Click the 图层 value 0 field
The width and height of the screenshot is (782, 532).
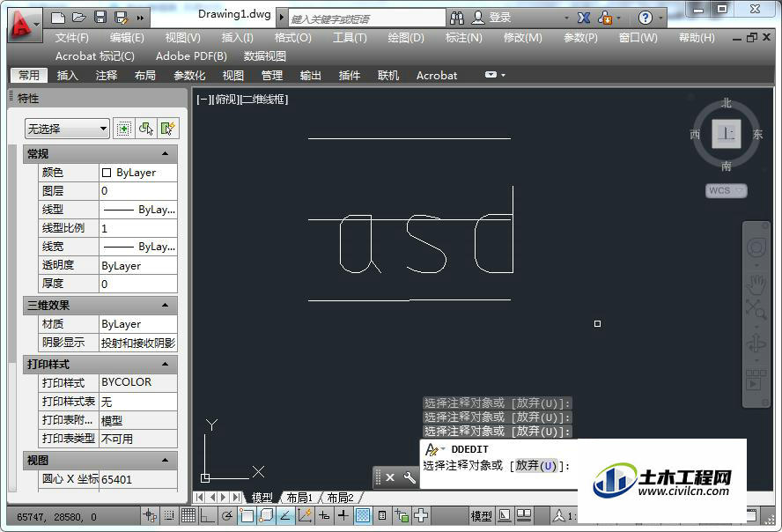point(138,191)
